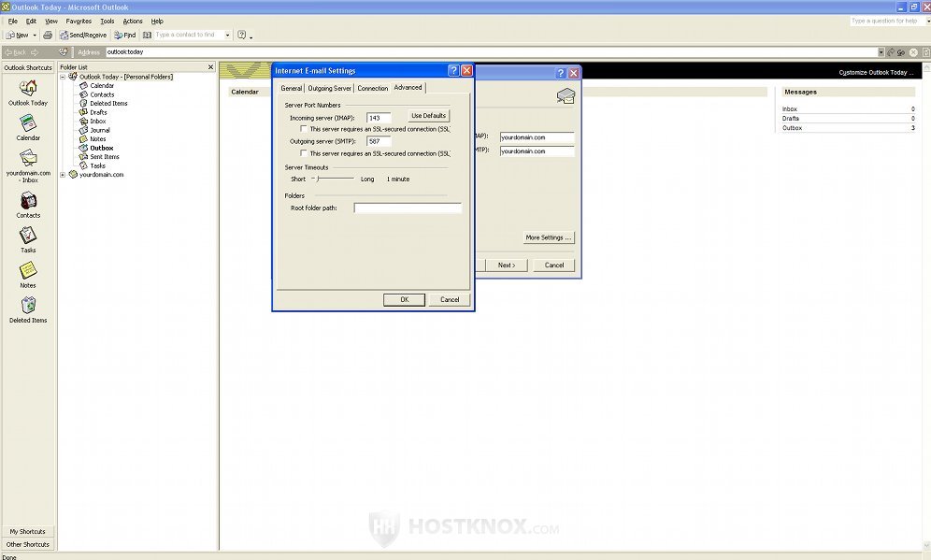Screen dimensions: 931x560
Task: Open the yourdomain.com Inbox shortcut icon
Action: (x=28, y=158)
